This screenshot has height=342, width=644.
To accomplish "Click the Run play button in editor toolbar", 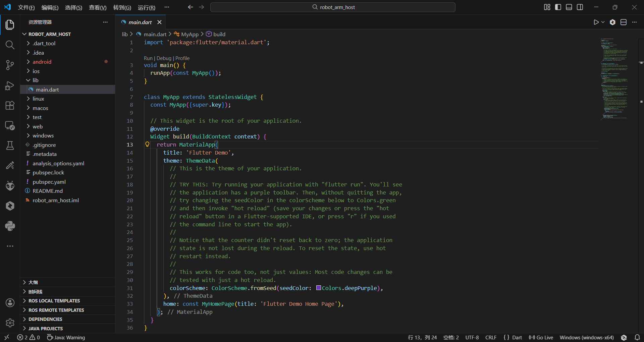I will pos(596,22).
